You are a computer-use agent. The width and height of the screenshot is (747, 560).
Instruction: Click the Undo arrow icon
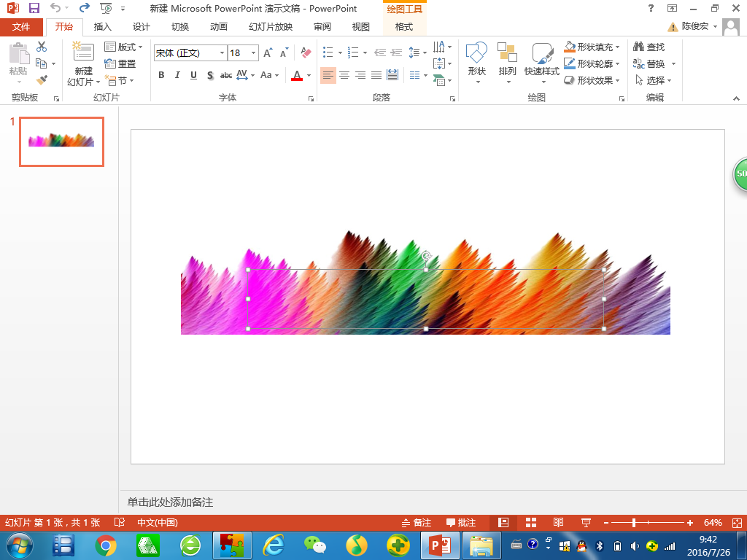[55, 7]
